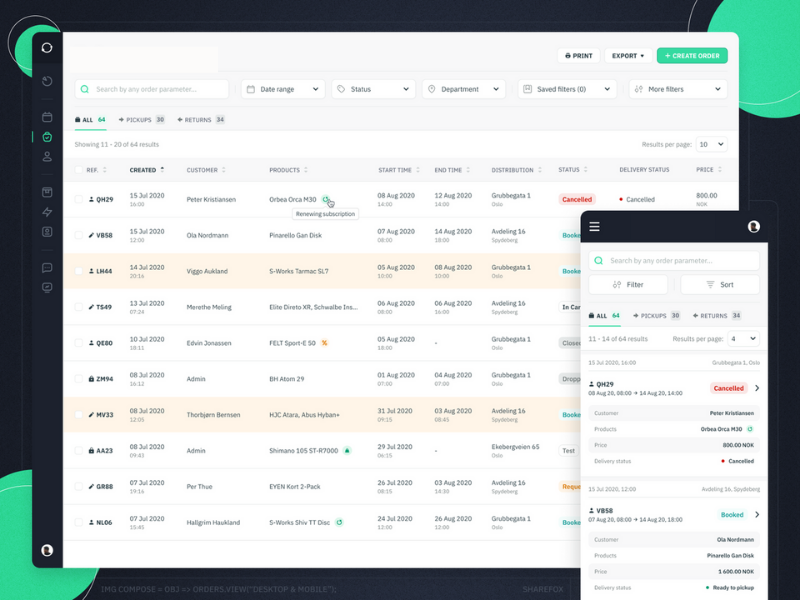Open the Date range dropdown
Viewport: 800px width, 600px height.
pos(283,88)
